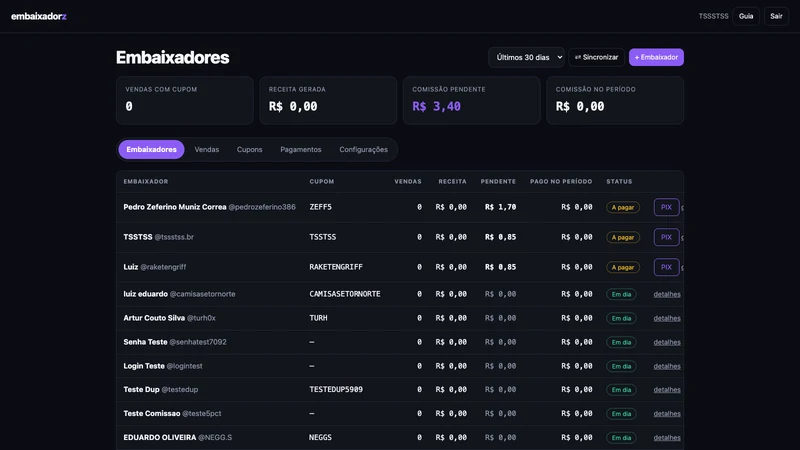Viewport: 800px width, 450px height.
Task: Click the Comissão pendente R$ 3,40 value
Action: 436,106
